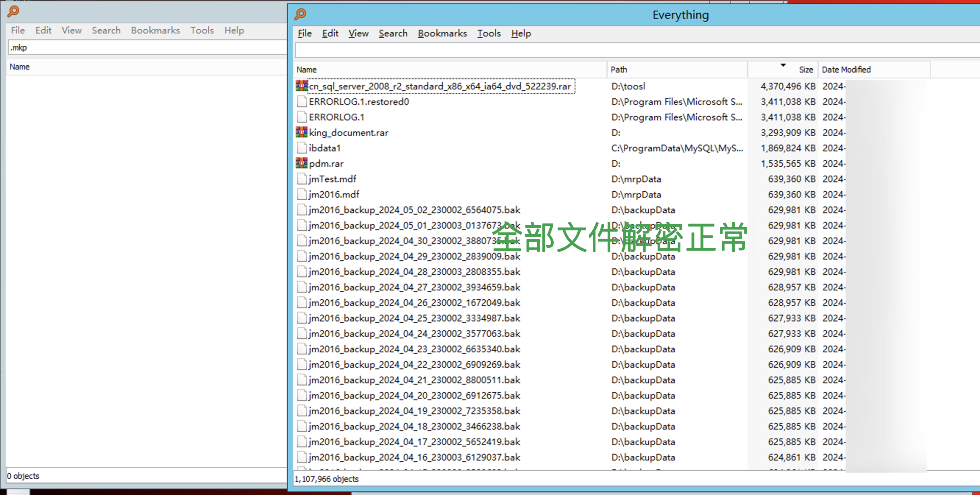The image size is (980, 495).
Task: Open Search menu in the left .mkp window
Action: tap(106, 30)
